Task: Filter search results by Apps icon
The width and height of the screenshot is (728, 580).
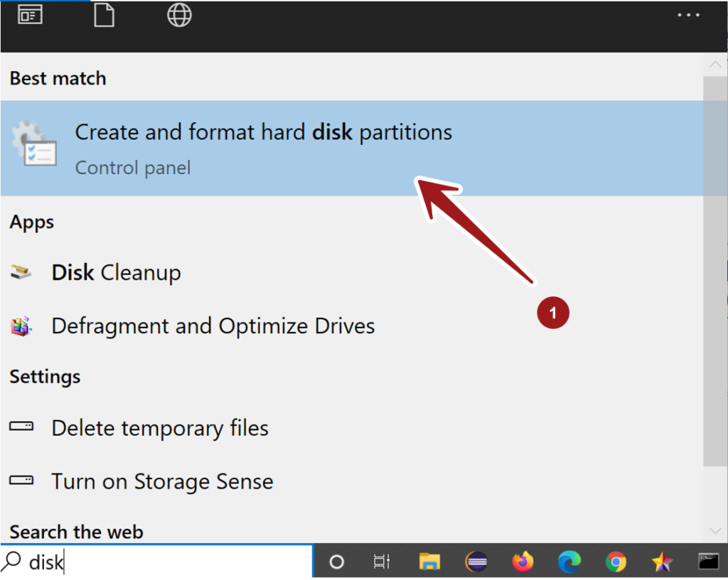Action: 31,15
